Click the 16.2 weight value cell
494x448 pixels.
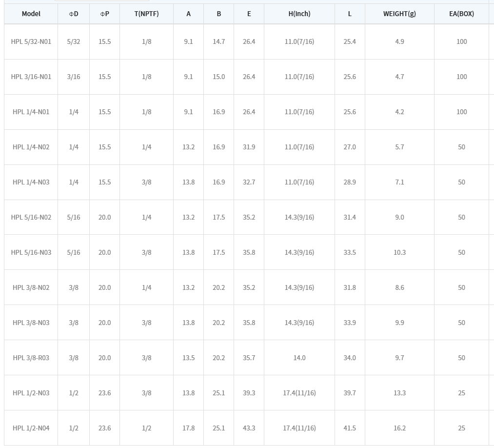399,428
